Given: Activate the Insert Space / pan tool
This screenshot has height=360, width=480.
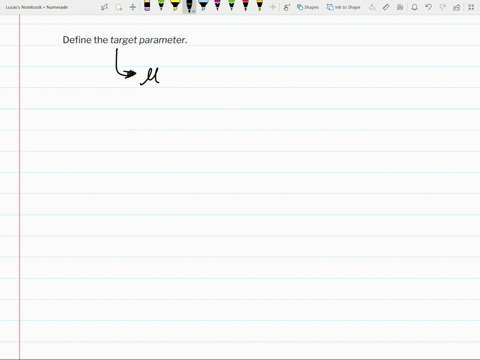Looking at the screenshot, I should click(x=133, y=7).
